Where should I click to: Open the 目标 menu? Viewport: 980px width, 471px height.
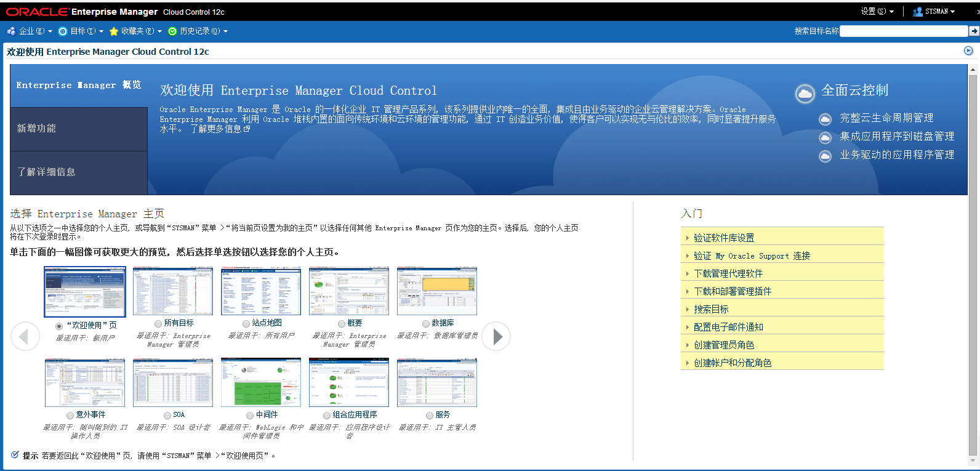click(x=81, y=31)
